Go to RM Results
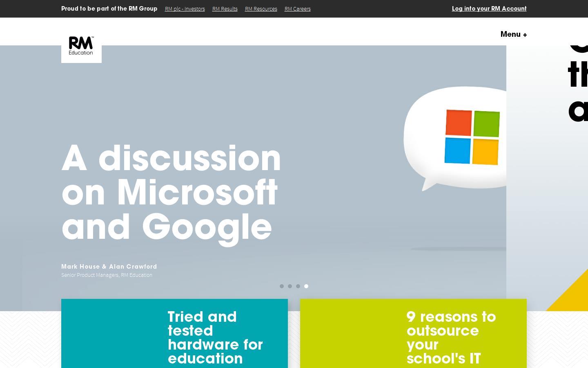The height and width of the screenshot is (368, 588). click(225, 9)
